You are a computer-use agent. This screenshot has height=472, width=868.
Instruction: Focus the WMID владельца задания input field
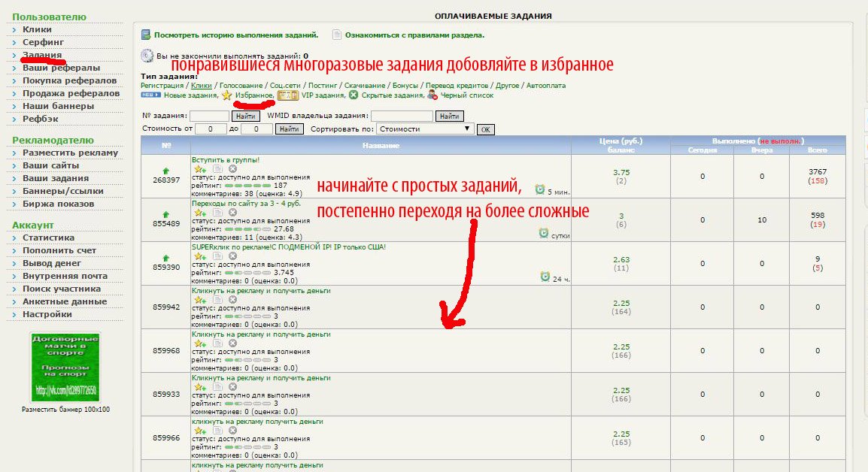coord(402,116)
